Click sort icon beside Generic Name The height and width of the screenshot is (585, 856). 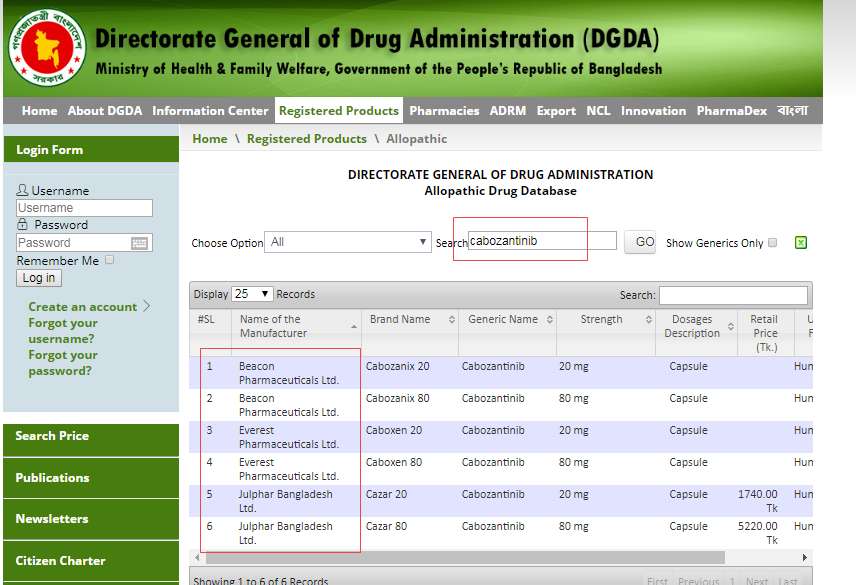click(546, 320)
